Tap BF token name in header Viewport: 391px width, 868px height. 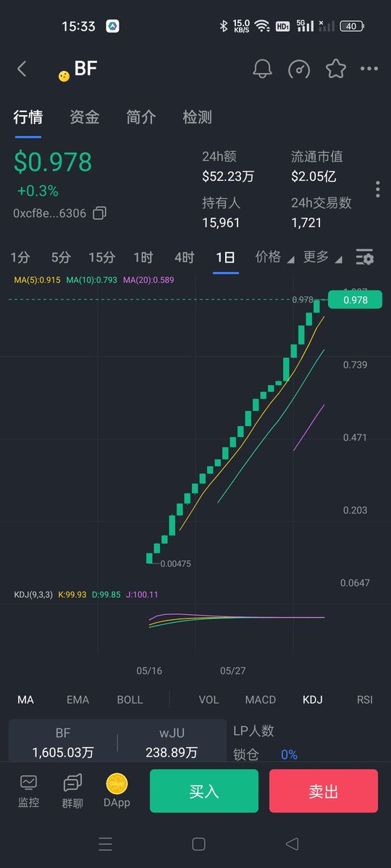coord(85,69)
